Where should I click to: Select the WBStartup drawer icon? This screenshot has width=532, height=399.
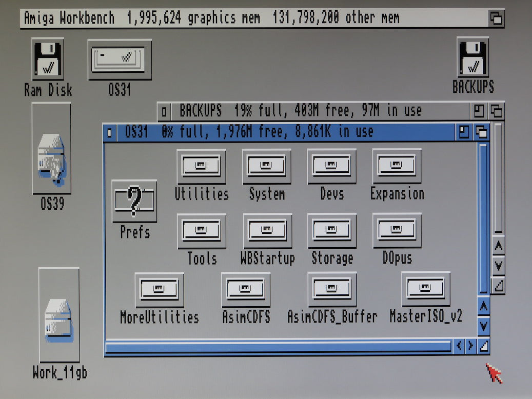(267, 231)
